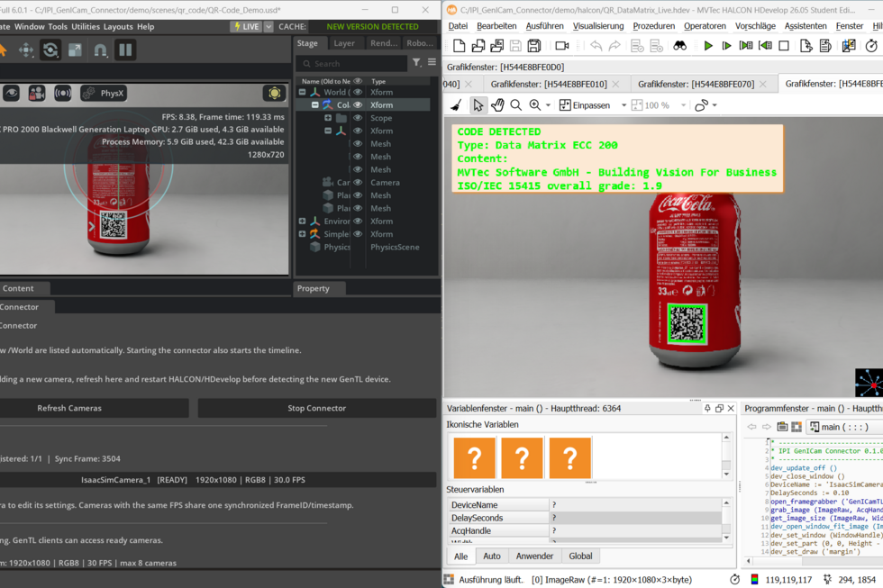
Task: Switch to Layer tab
Action: pos(344,43)
